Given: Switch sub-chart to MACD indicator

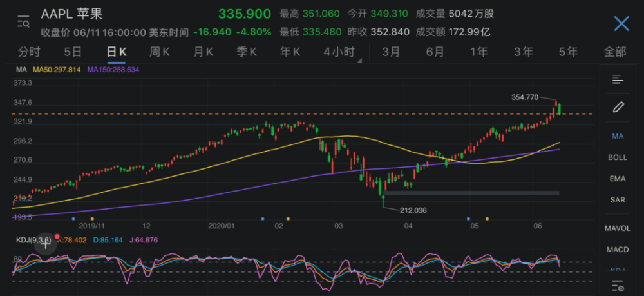Looking at the screenshot, I should [618, 250].
